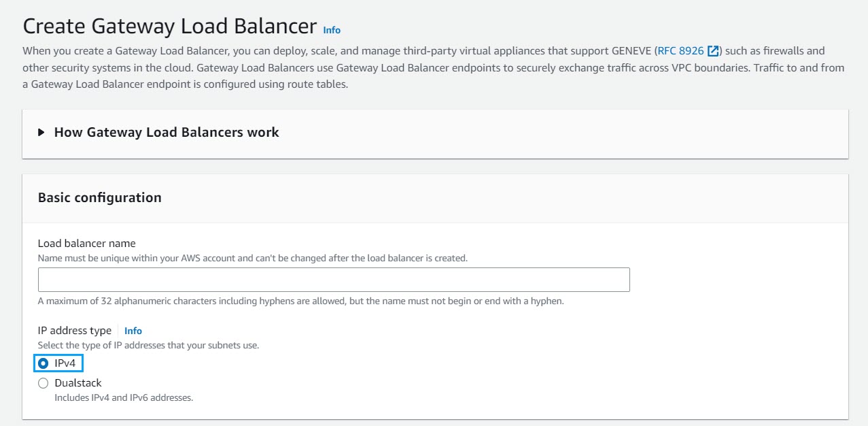868x426 pixels.
Task: Click the external link icon after RFC 8926
Action: point(713,51)
